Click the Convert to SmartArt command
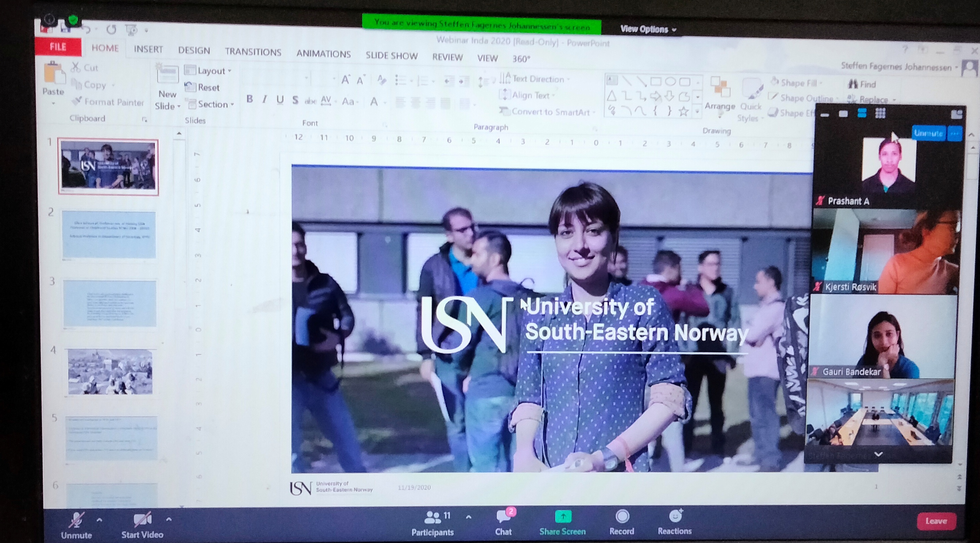 [x=547, y=111]
